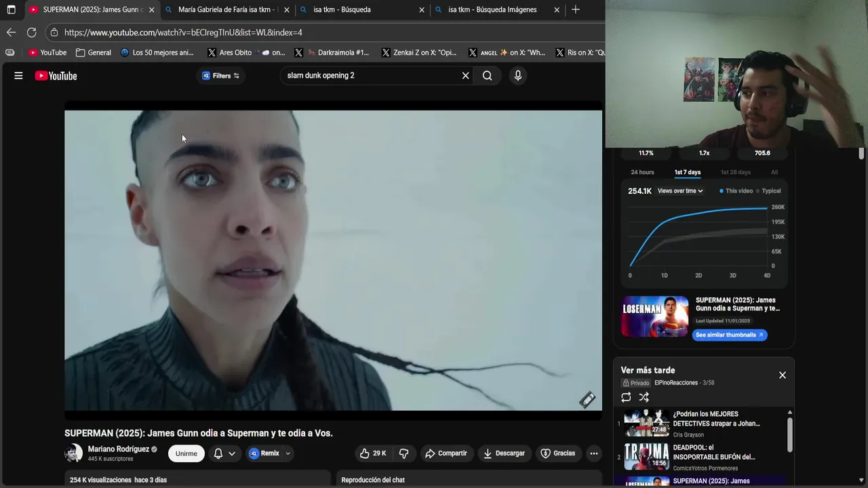Screen dimensions: 868x488
Task: Open the YouTube hamburger guide menu
Action: pyautogui.click(x=18, y=76)
